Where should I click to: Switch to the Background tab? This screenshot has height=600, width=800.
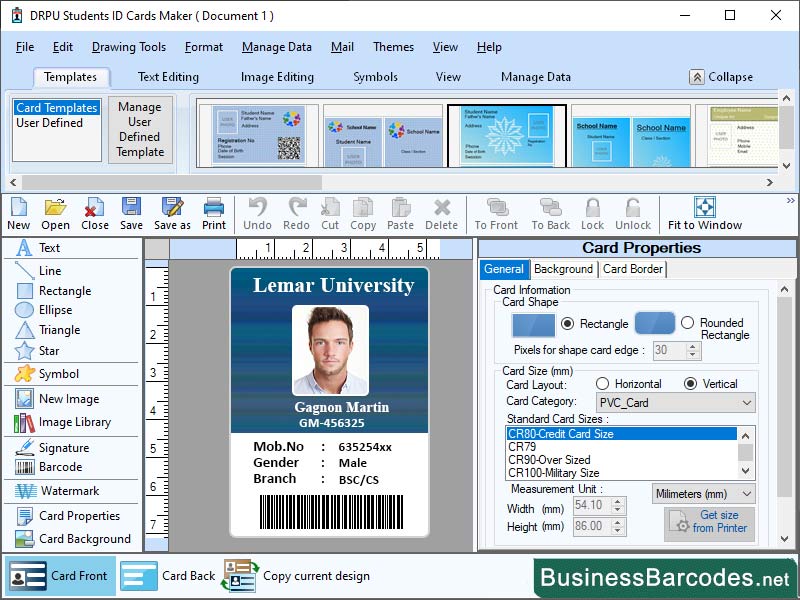563,269
